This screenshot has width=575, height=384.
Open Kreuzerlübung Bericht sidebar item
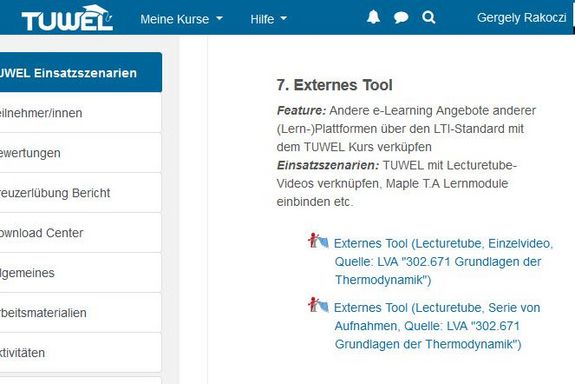point(81,193)
